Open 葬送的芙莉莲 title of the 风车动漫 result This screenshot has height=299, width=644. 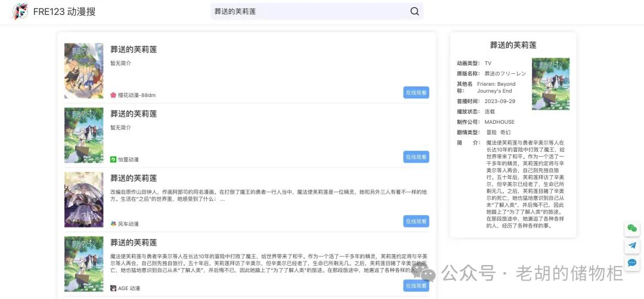click(134, 179)
